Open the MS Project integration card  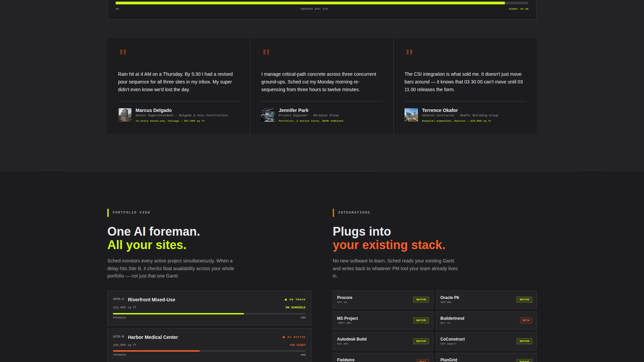pos(383,320)
